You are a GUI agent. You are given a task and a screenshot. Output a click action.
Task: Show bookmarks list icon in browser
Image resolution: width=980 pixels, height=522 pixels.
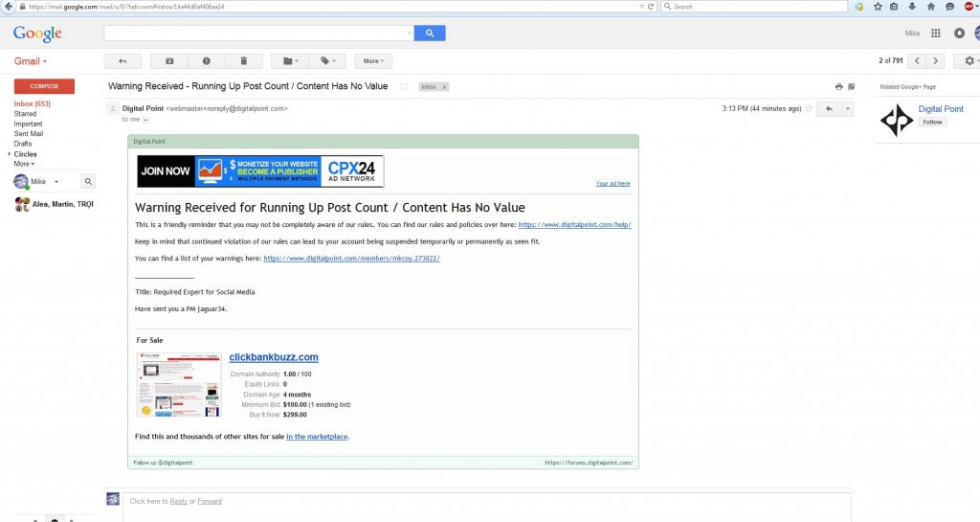click(x=894, y=7)
